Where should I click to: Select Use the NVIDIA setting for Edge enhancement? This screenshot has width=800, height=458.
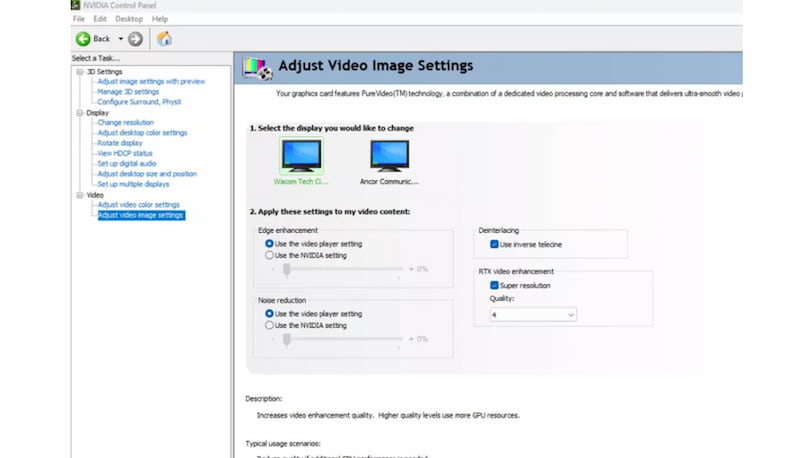(x=269, y=255)
